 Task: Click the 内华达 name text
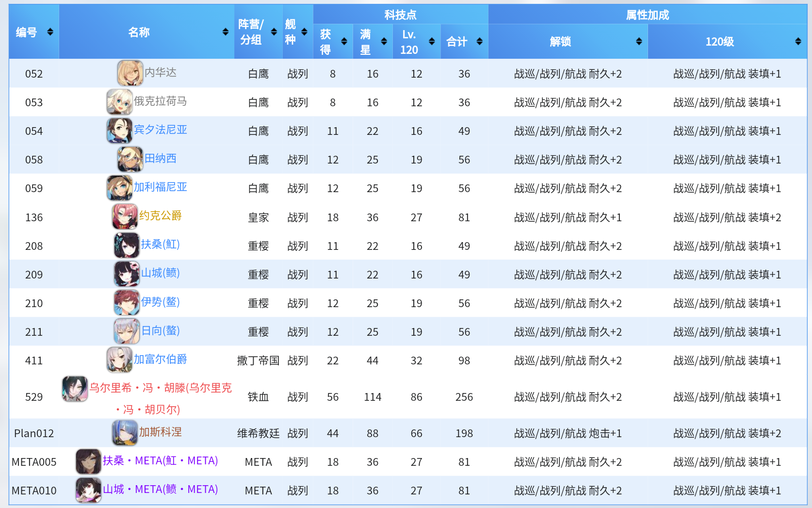[161, 72]
